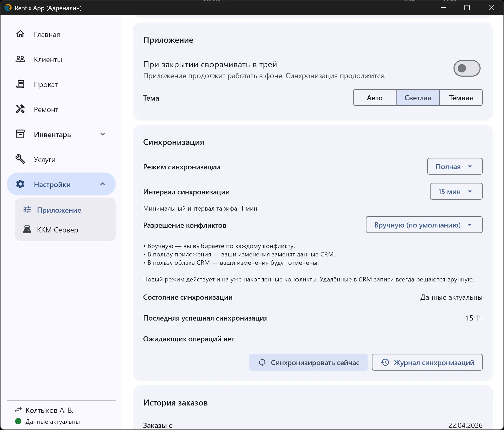Maximize the Rentix App window
Viewport: 504px width, 430px height.
pyautogui.click(x=467, y=8)
